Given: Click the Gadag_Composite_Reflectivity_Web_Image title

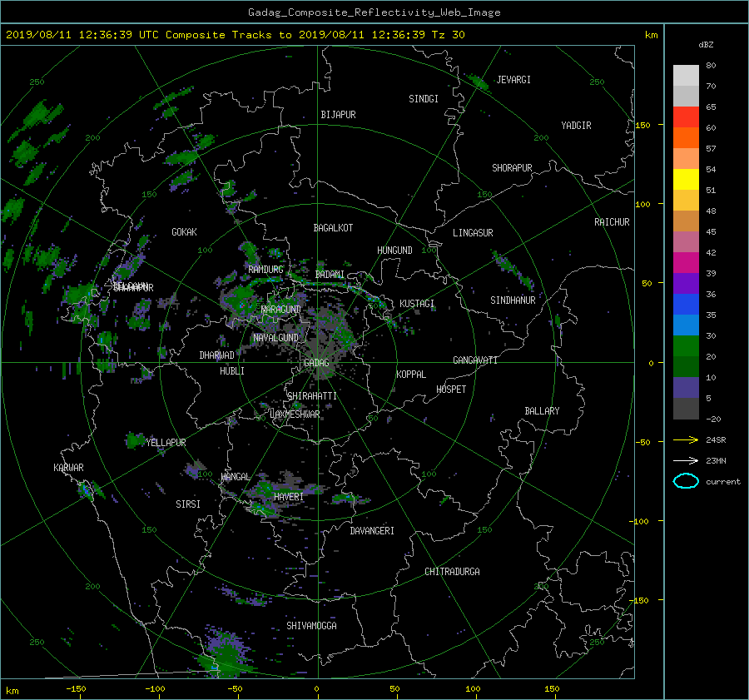Looking at the screenshot, I should [374, 12].
